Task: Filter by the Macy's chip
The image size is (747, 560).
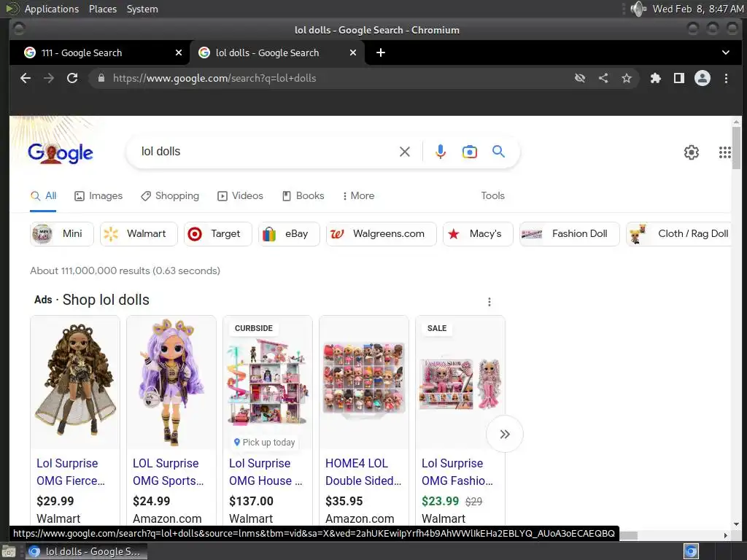Action: coord(478,234)
